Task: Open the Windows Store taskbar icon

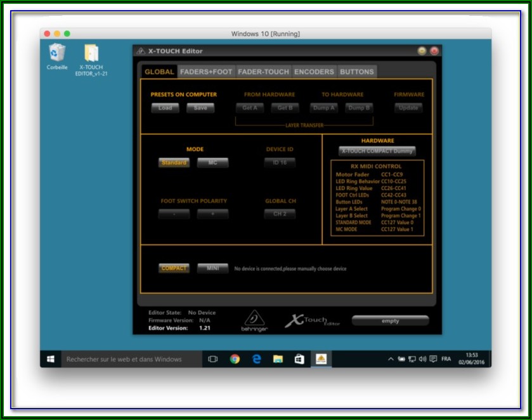Action: pos(299,359)
